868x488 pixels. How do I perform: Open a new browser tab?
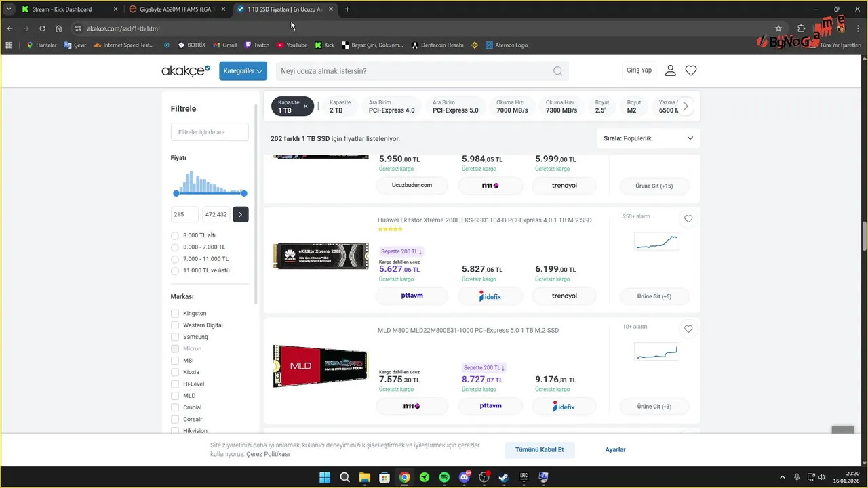[347, 9]
